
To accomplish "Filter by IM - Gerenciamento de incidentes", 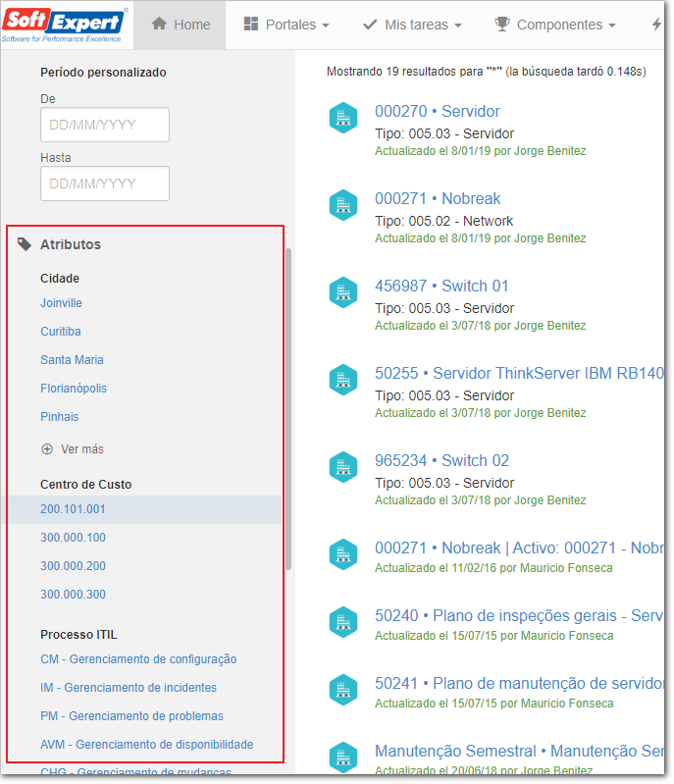I will (x=129, y=688).
